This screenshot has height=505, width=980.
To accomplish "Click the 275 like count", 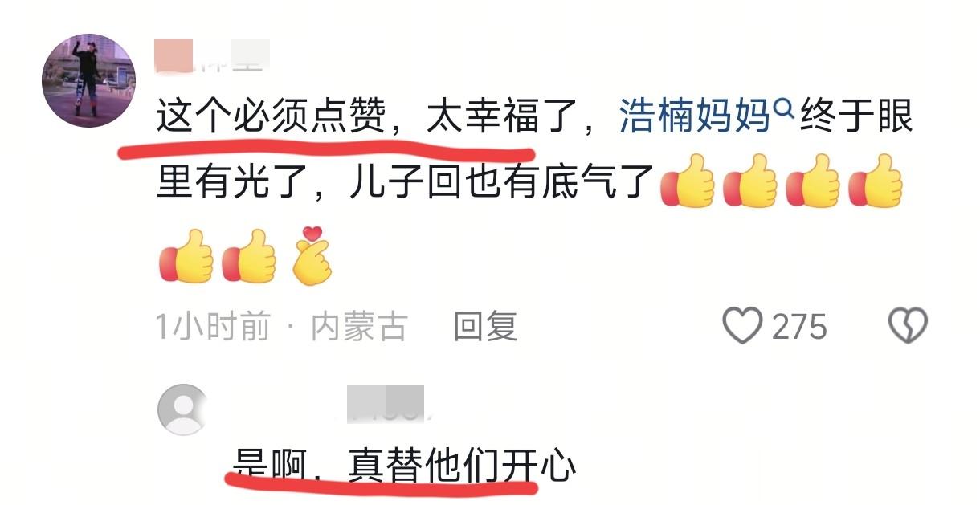I will [x=799, y=327].
